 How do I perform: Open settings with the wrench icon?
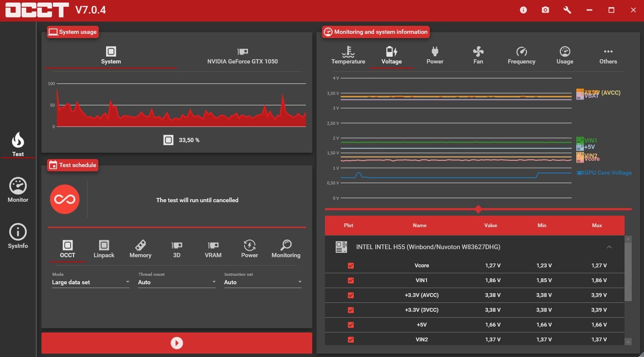[567, 10]
